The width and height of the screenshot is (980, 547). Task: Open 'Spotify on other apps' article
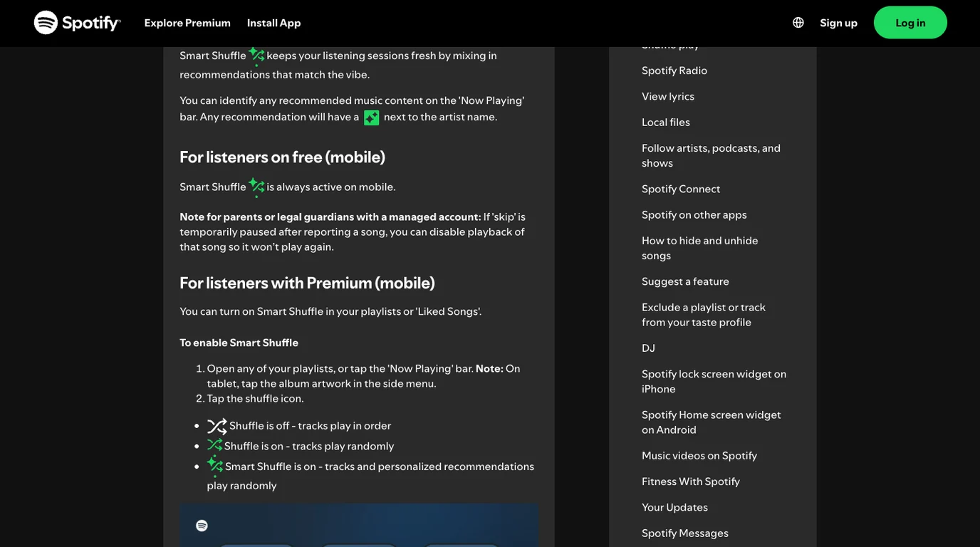point(694,214)
